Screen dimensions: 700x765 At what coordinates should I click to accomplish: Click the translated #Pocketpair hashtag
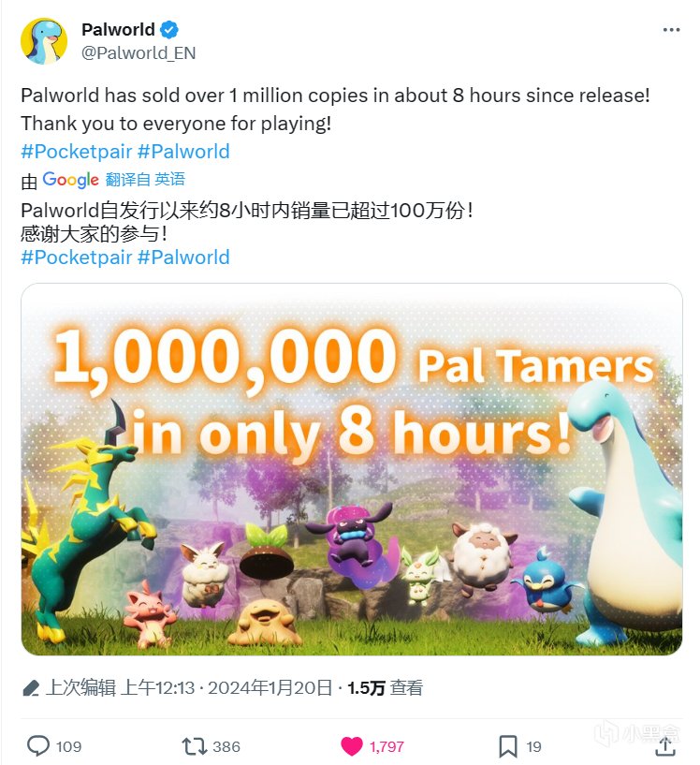point(77,257)
